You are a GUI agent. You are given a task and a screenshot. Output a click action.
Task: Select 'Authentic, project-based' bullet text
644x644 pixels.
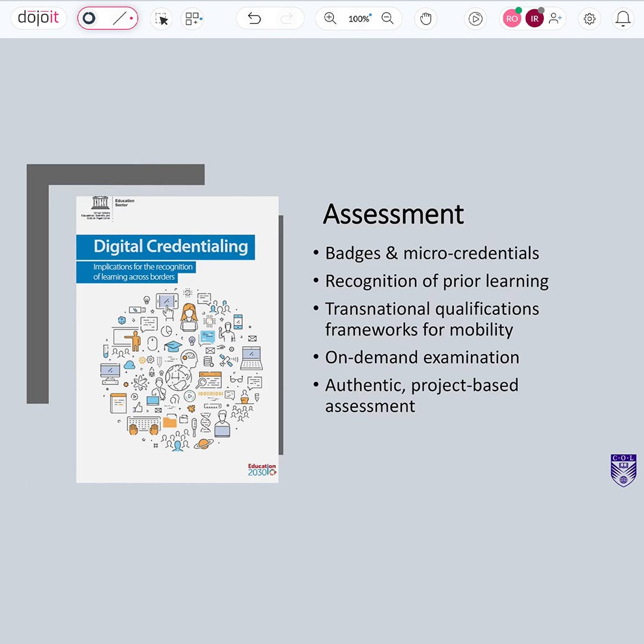[x=422, y=386]
